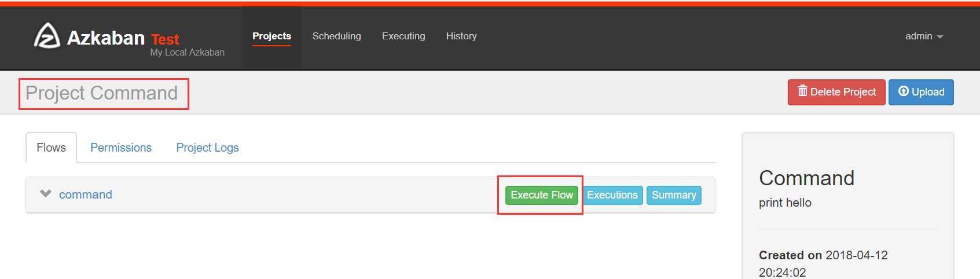980x279 pixels.
Task: Open the command flow link
Action: pos(86,194)
